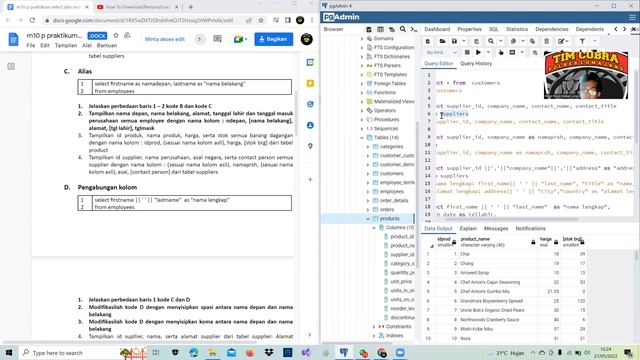Click the Find magnifier icon in query toolbar
The width and height of the screenshot is (640, 360).
[x=491, y=41]
